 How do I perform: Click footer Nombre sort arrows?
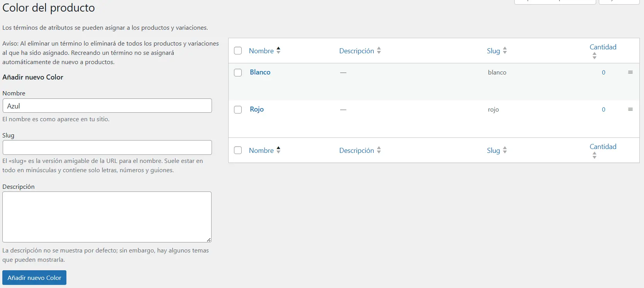tap(278, 150)
